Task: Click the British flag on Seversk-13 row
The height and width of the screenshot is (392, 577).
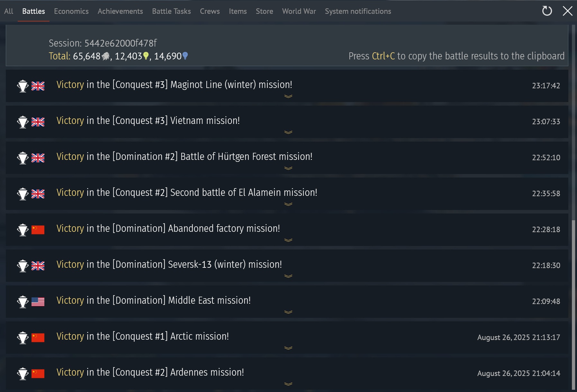Action: [x=38, y=266]
